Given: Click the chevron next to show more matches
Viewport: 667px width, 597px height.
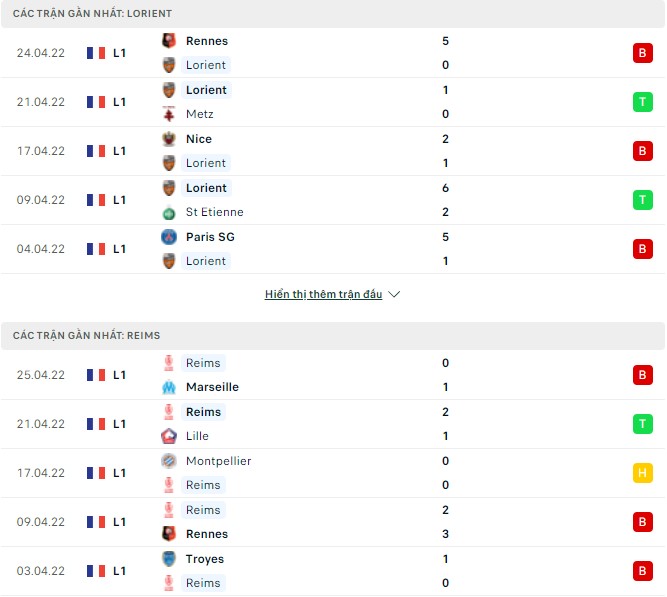Looking at the screenshot, I should point(394,295).
